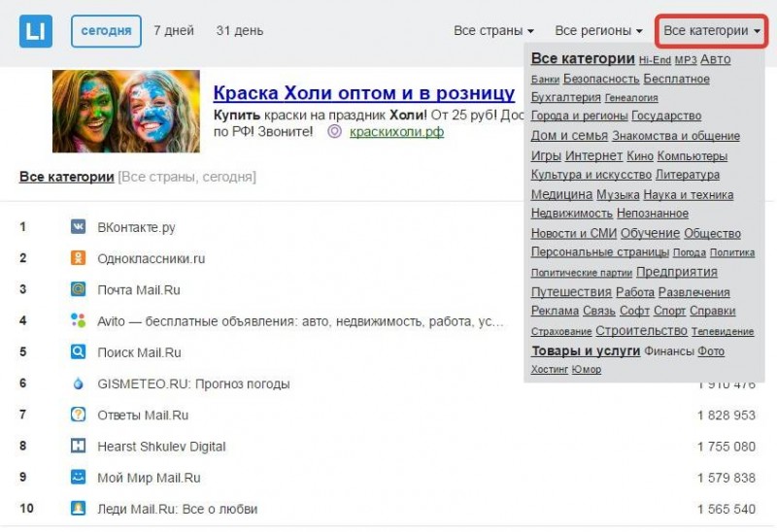Switch to the 7 дней tab

174,31
